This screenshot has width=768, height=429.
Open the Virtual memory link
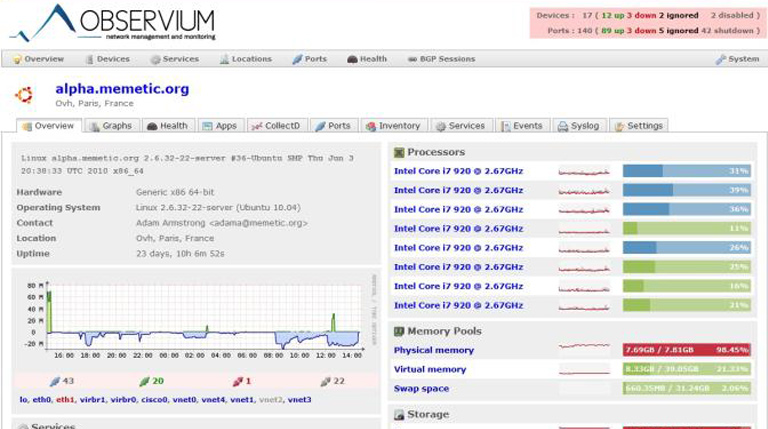(x=430, y=369)
